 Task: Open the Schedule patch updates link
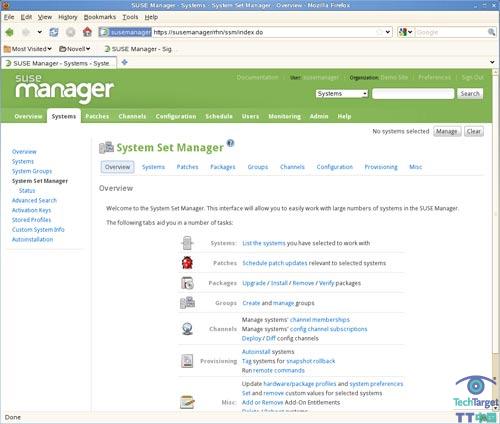click(x=275, y=263)
